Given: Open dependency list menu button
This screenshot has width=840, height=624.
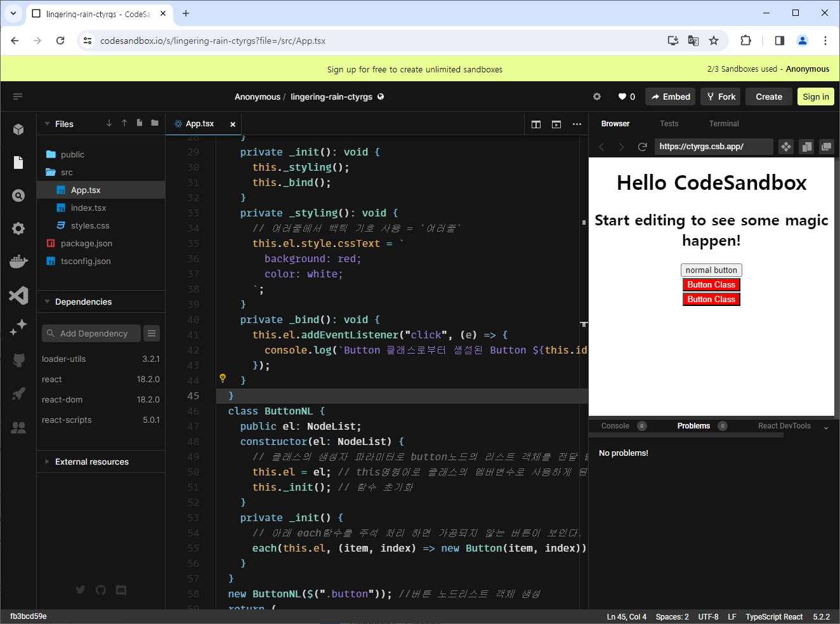Looking at the screenshot, I should [152, 333].
